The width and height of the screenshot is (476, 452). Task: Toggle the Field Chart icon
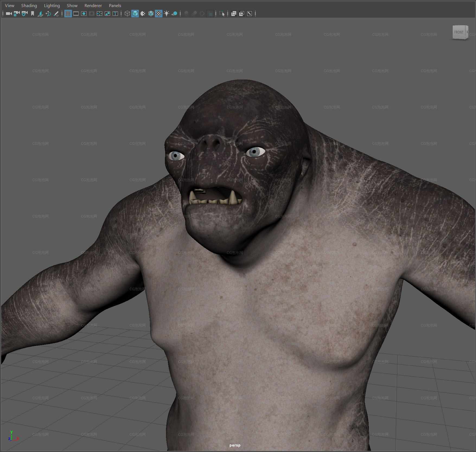(x=100, y=14)
